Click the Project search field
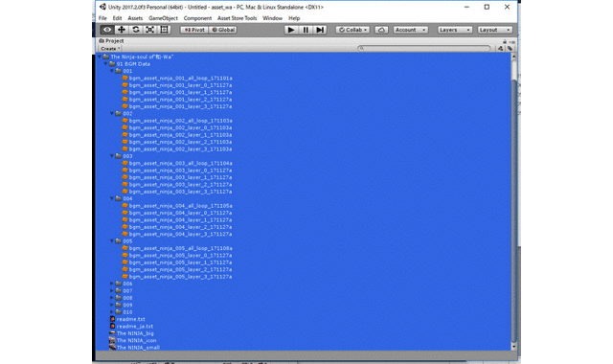Screen dimensions: 613x364 tap(424, 48)
